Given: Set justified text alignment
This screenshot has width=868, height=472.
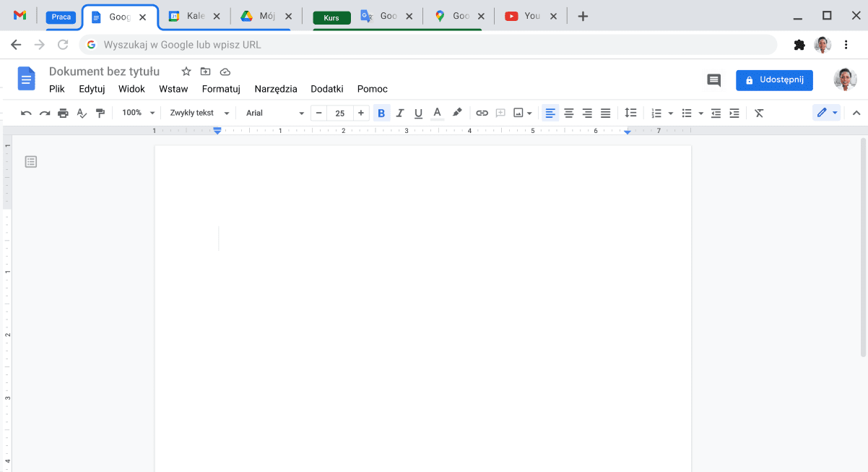Looking at the screenshot, I should pos(606,113).
